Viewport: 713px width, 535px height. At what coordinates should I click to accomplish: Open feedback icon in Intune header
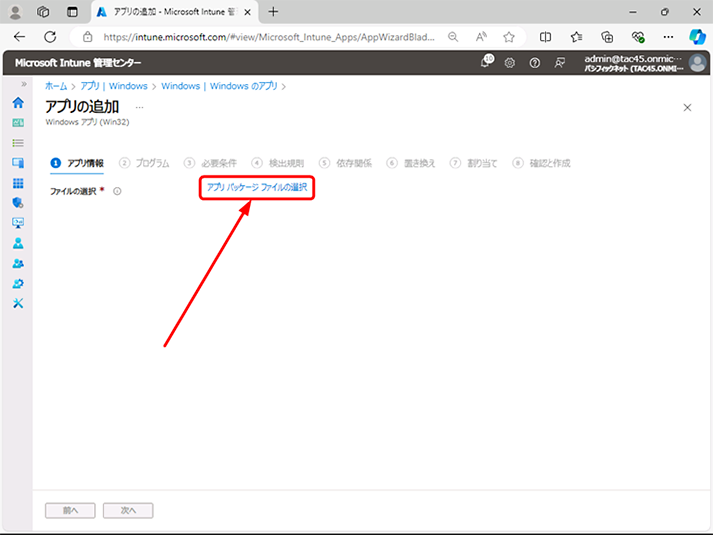click(x=560, y=63)
